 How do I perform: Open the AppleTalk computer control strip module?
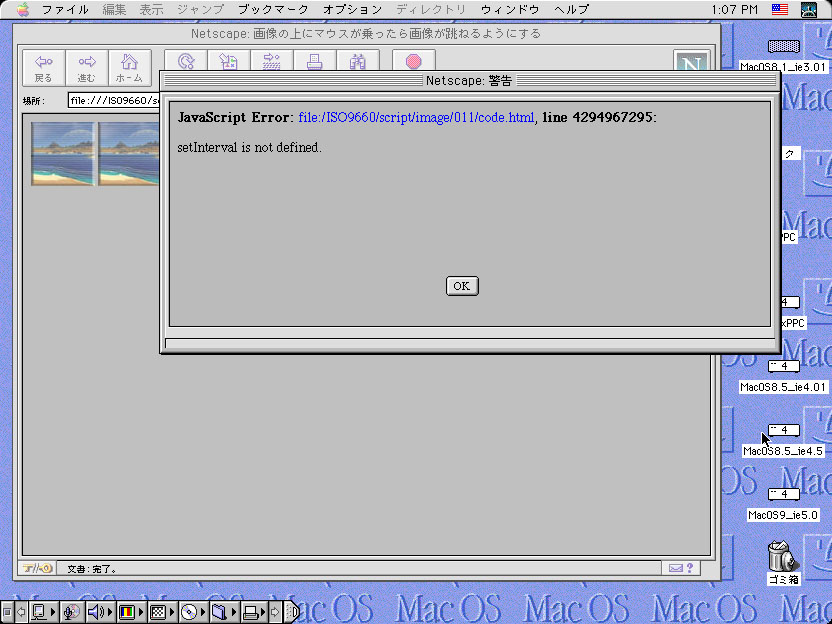(x=44, y=612)
